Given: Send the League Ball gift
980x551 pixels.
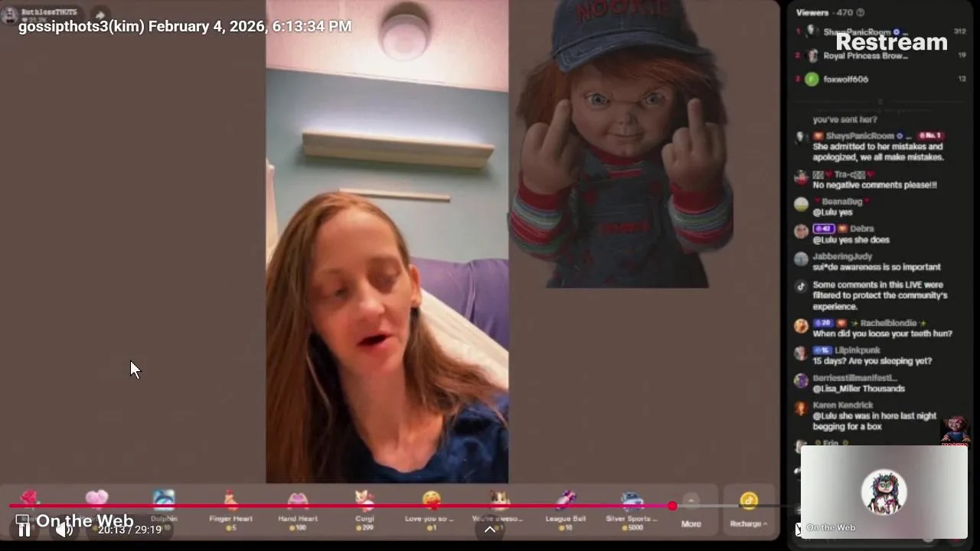Looking at the screenshot, I should pyautogui.click(x=565, y=510).
